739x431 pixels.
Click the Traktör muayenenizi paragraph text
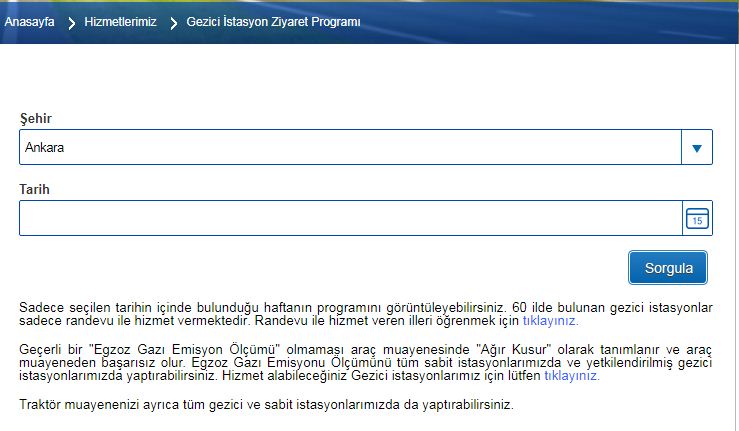pos(266,405)
